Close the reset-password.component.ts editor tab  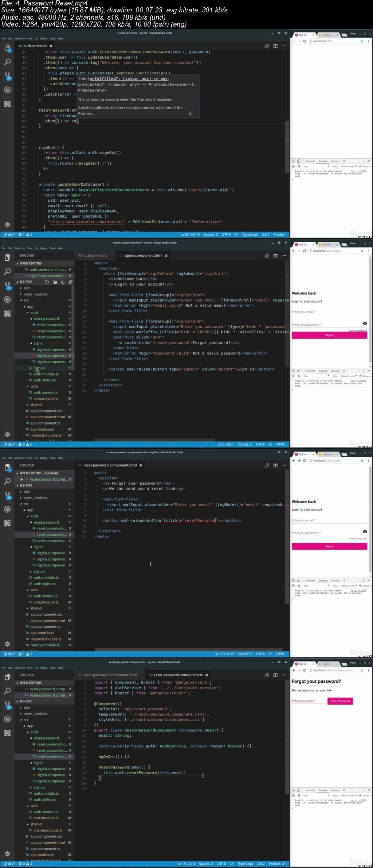coord(207,675)
